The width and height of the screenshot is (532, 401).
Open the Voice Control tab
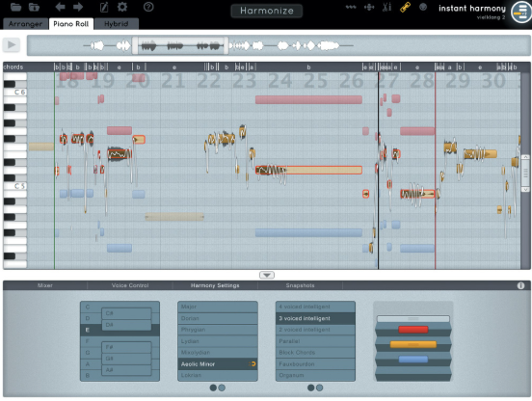pyautogui.click(x=130, y=285)
